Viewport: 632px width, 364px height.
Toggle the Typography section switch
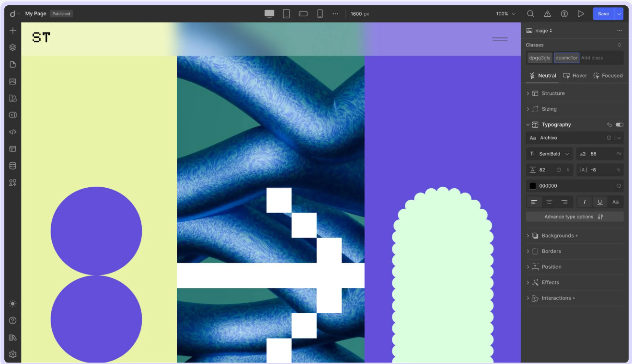620,125
